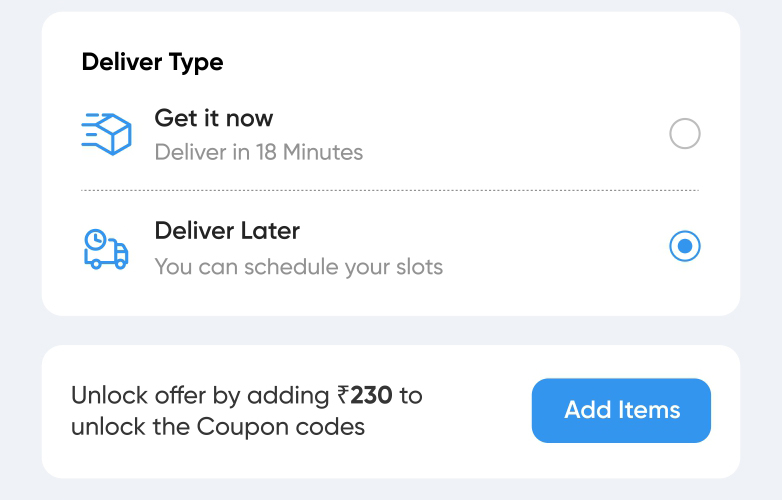Click the clock on the truck icon
Image resolution: width=782 pixels, height=500 pixels.
(96, 240)
